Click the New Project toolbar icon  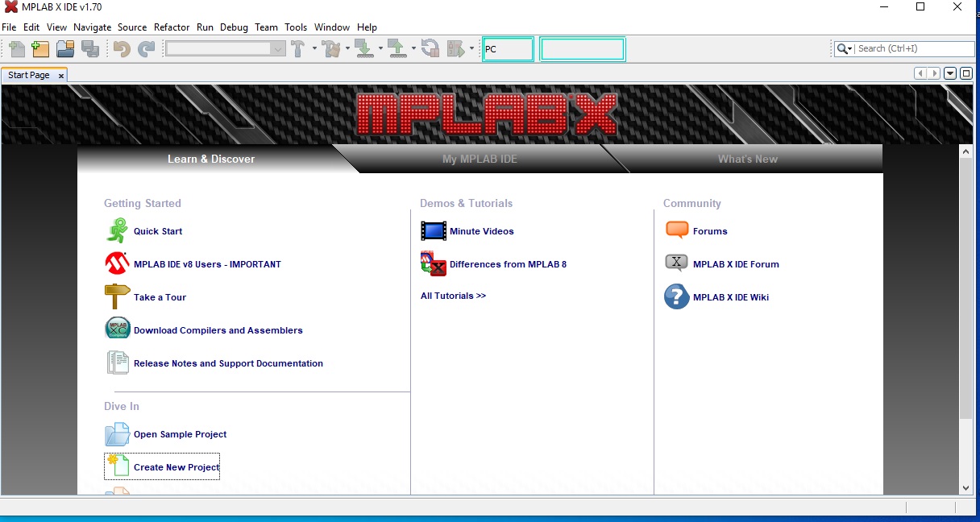[40, 49]
